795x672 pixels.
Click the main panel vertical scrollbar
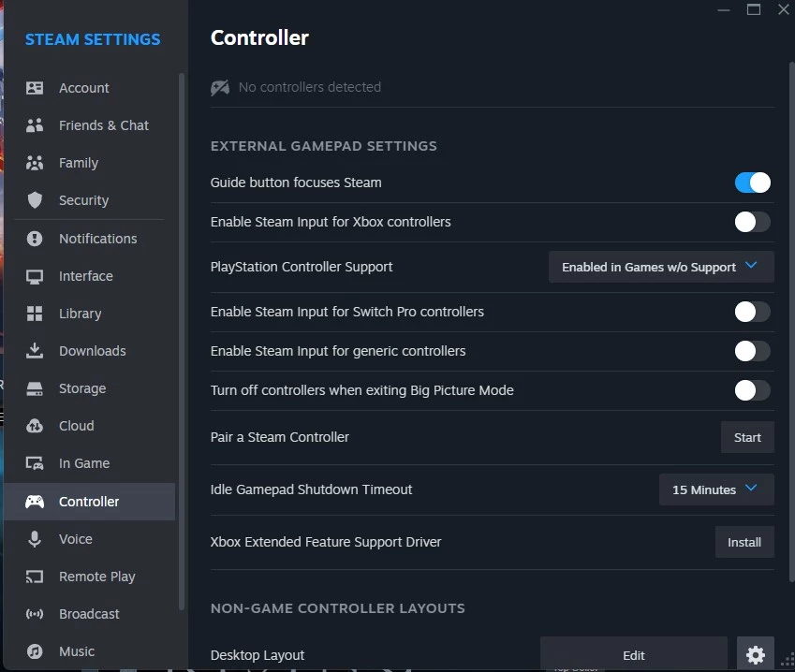[x=792, y=322]
